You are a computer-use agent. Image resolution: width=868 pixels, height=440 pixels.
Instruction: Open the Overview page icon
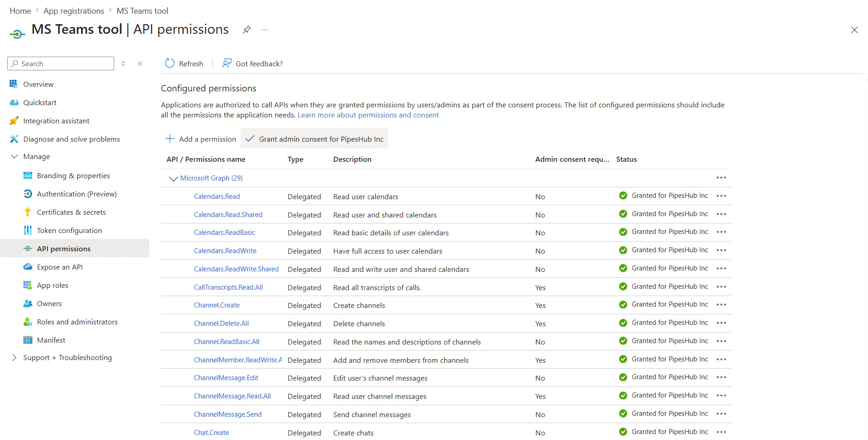(14, 84)
